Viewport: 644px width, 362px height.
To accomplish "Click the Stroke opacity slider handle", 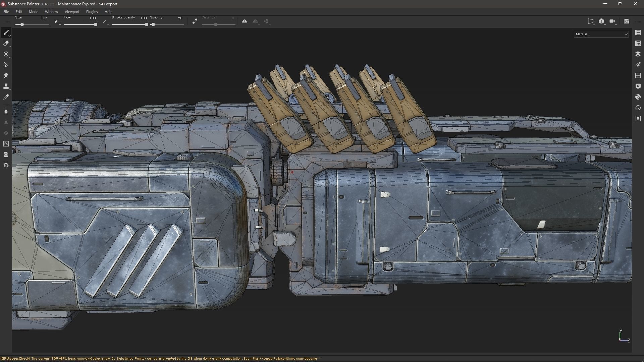I will [146, 24].
